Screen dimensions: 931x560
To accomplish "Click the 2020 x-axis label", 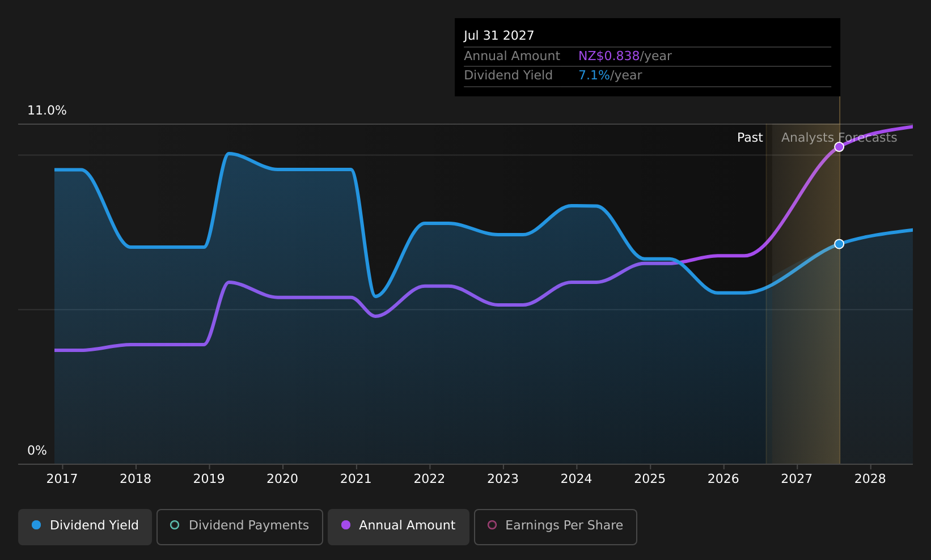I will 282,479.
